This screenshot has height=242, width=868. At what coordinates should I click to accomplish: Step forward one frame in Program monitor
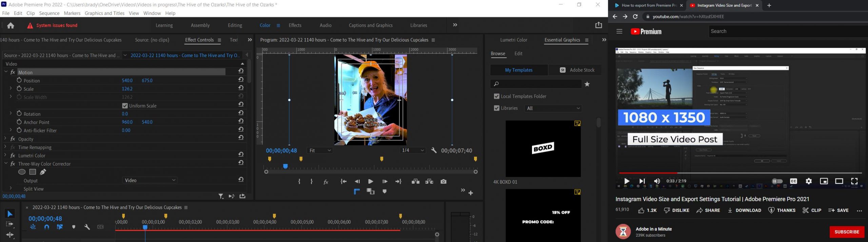tap(384, 182)
